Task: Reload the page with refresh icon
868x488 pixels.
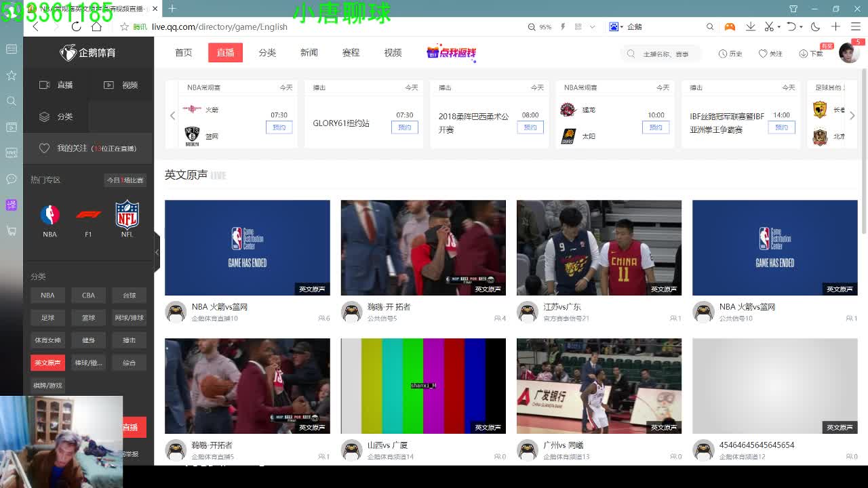Action: [x=76, y=26]
